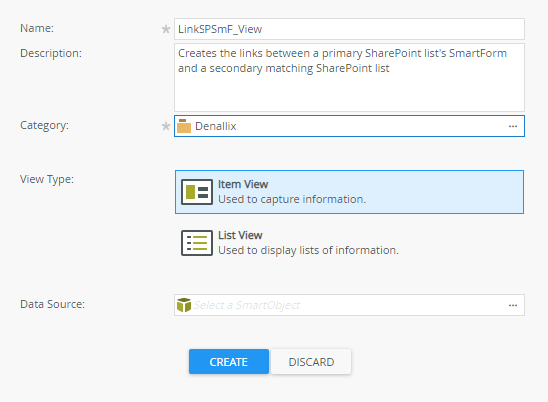Click the List View lines icon
Viewport: 548px width, 402px height.
(x=197, y=243)
